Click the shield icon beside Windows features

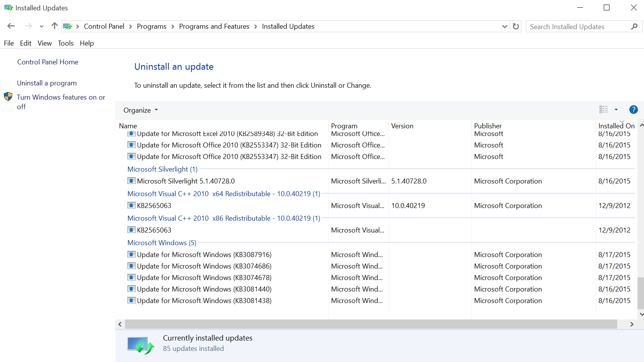coord(8,97)
